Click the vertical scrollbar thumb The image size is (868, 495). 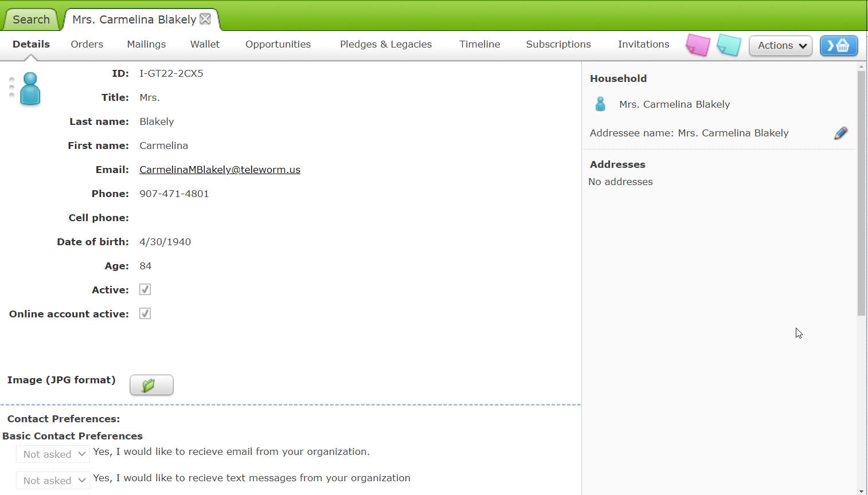[861, 193]
